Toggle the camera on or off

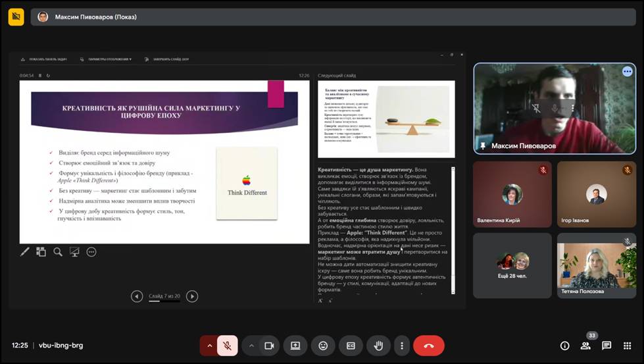point(268,346)
